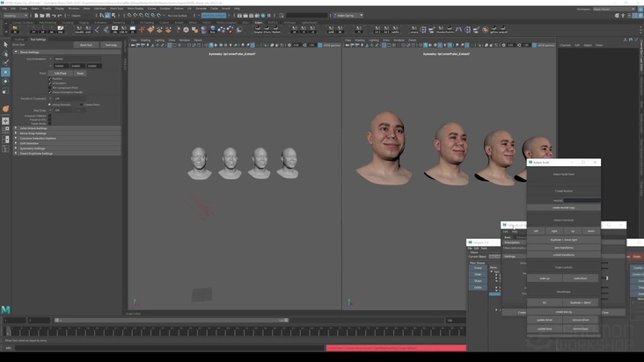This screenshot has height=362, width=644.
Task: Click the blue Extract shelf icon
Action: (x=213, y=30)
